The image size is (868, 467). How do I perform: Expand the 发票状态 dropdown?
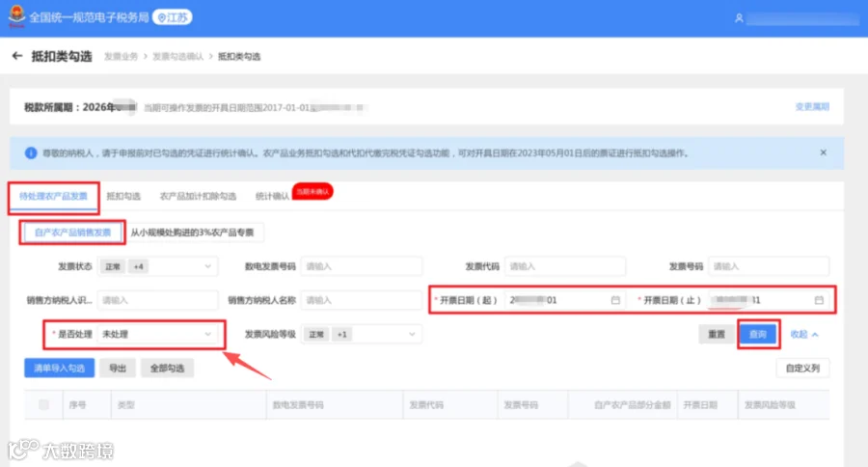click(158, 266)
